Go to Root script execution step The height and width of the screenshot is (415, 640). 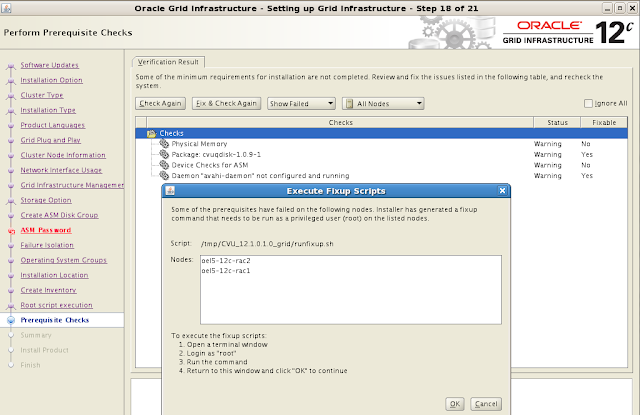[56, 305]
